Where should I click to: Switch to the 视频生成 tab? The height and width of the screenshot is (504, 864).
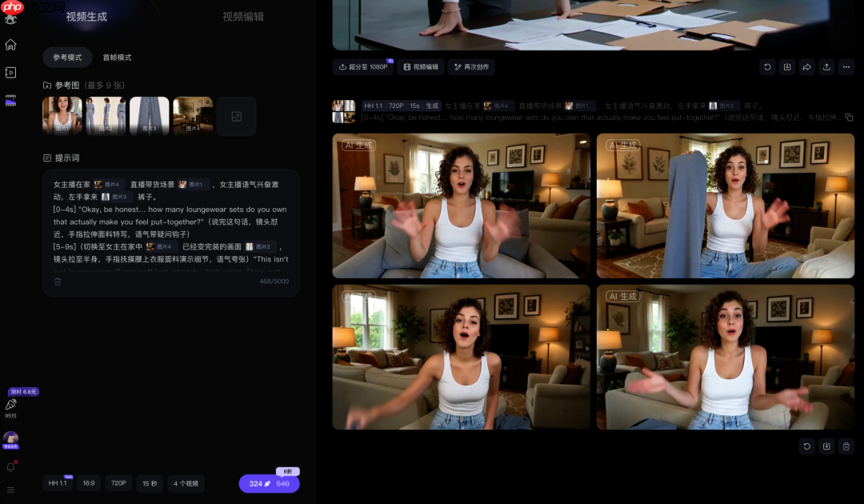86,17
